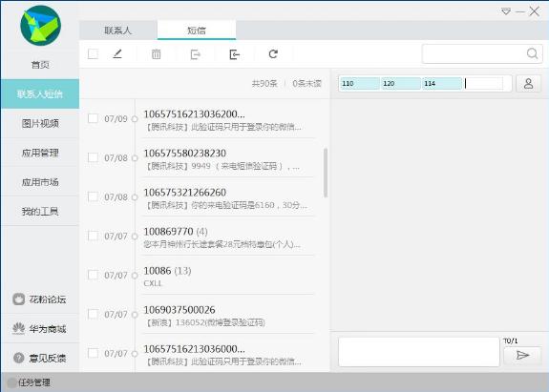This screenshot has height=392, width=549.
Task: Go to 首页 in sidebar
Action: coord(40,65)
